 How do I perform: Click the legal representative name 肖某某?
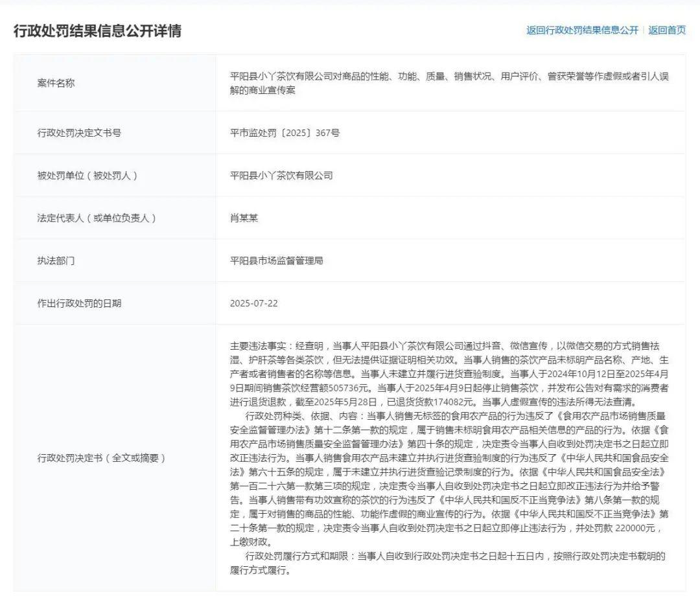244,218
